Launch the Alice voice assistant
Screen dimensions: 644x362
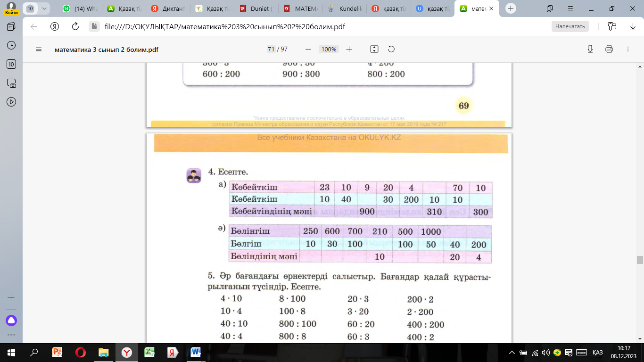[11, 321]
